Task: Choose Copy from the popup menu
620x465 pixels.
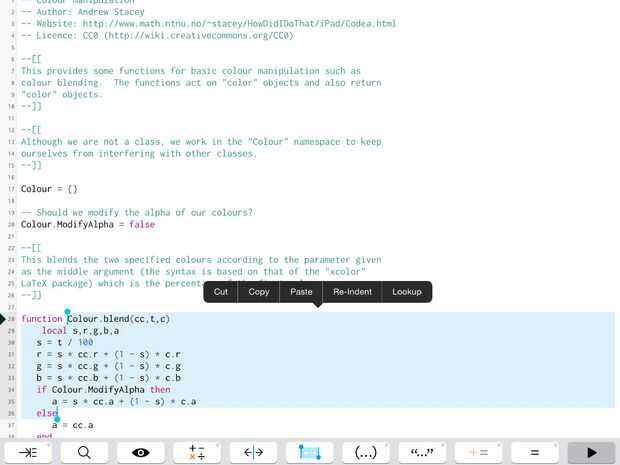Action: [x=259, y=292]
